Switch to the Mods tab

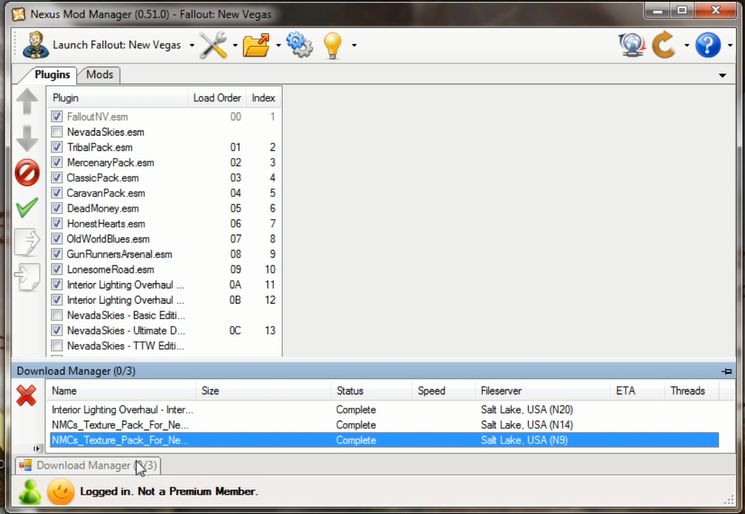[100, 75]
